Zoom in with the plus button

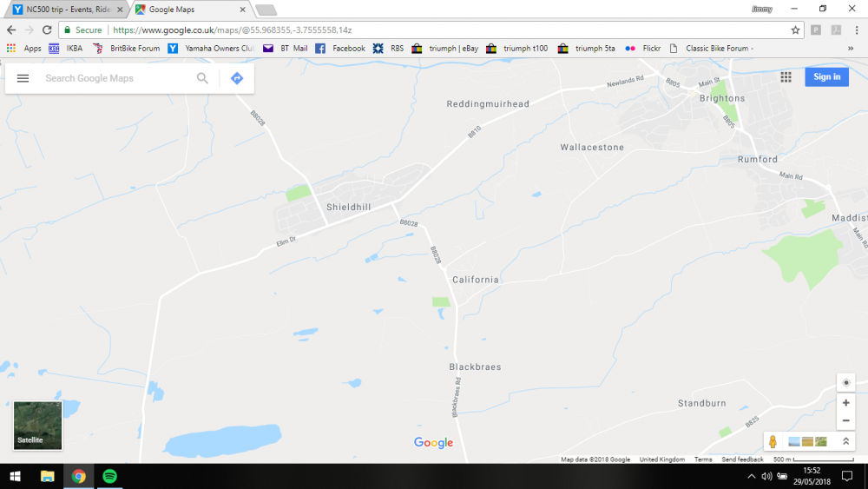(x=845, y=403)
